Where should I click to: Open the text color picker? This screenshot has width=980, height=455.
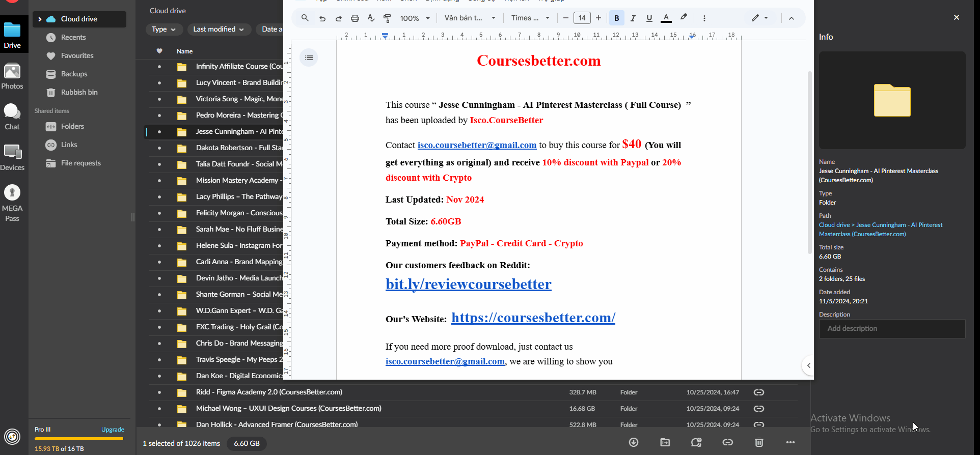tap(666, 18)
